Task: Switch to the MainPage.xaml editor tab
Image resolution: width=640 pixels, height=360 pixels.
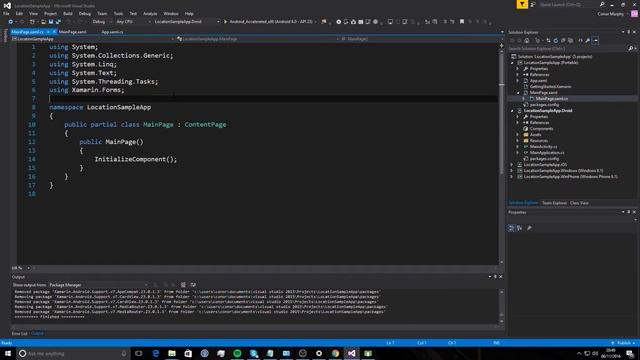Action: point(73,32)
